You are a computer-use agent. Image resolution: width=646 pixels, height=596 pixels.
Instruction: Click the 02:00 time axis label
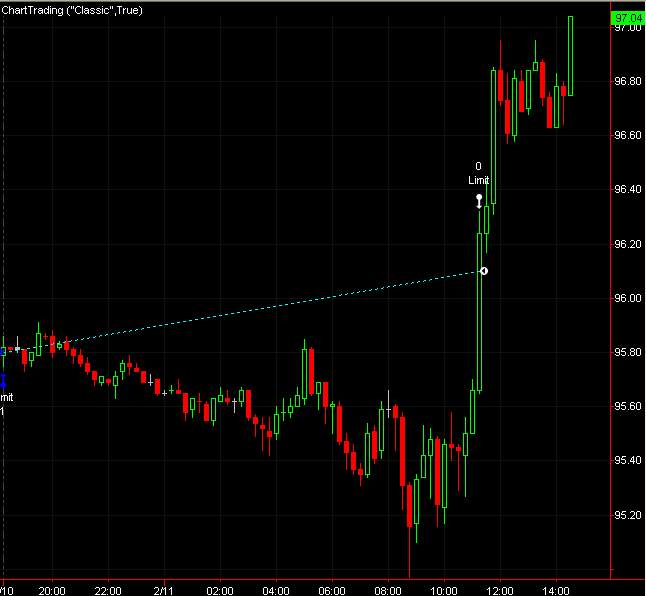point(220,591)
